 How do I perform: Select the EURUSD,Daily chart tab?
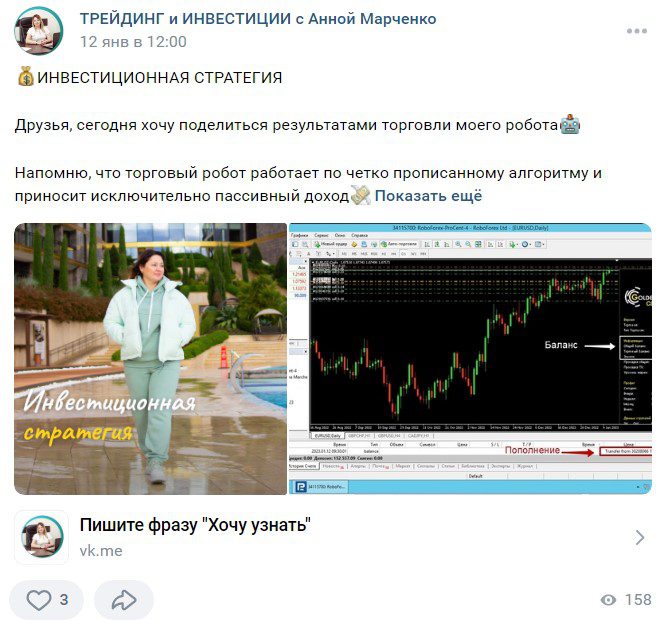[327, 436]
